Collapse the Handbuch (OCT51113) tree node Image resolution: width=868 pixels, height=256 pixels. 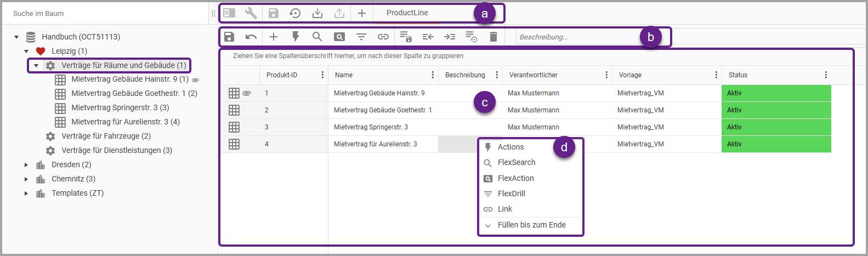16,37
